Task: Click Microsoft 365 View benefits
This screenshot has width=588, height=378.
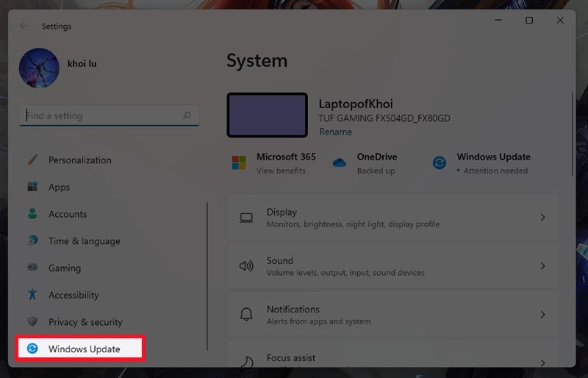Action: pos(281,171)
